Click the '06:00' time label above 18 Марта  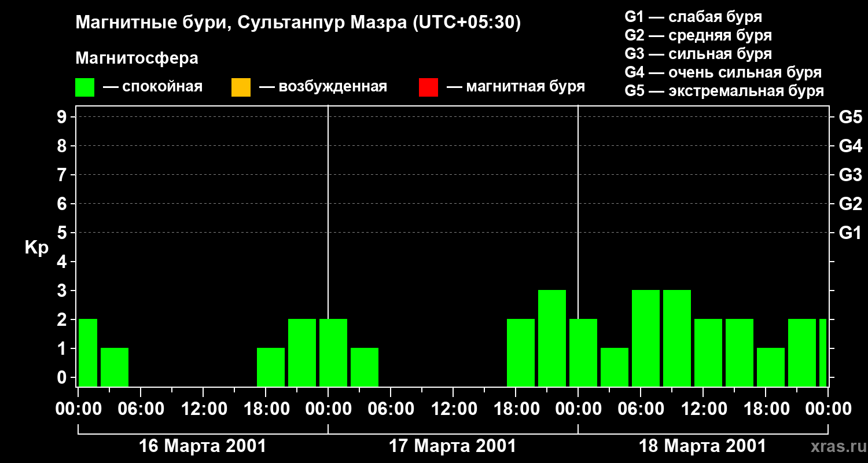(641, 409)
